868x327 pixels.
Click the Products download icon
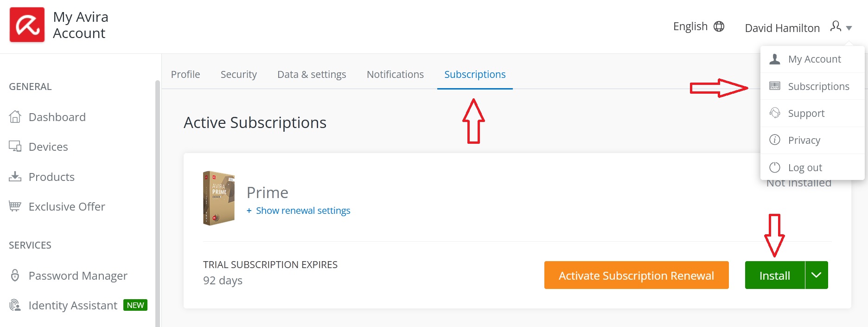15,177
